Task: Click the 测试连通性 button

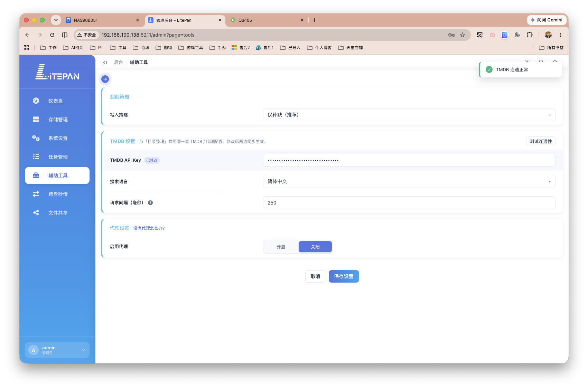Action: [541, 141]
